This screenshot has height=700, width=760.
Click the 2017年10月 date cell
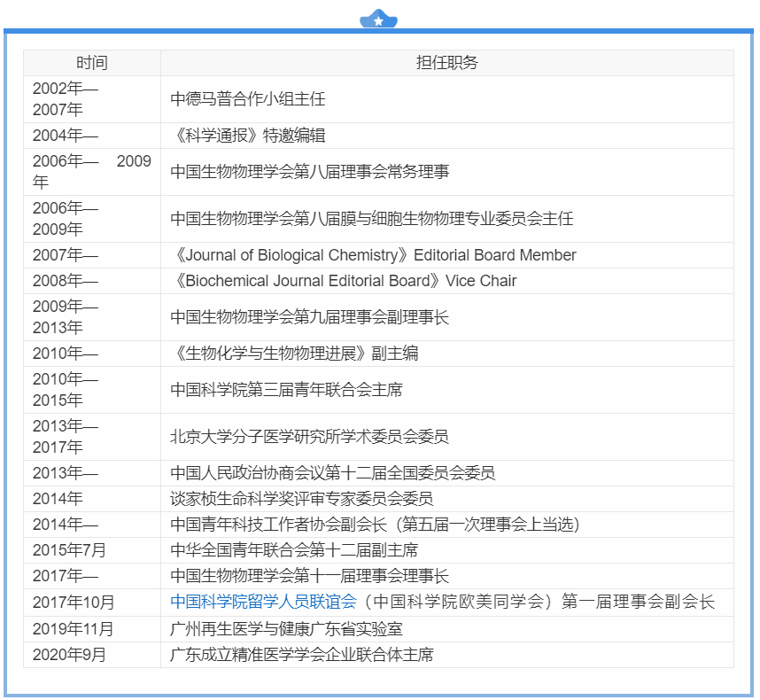(x=74, y=603)
